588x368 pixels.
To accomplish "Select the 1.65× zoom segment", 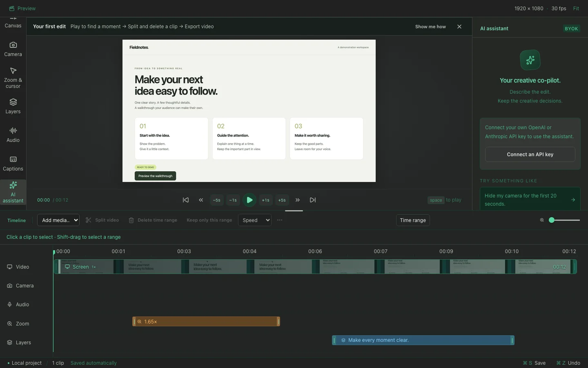I will 206,321.
